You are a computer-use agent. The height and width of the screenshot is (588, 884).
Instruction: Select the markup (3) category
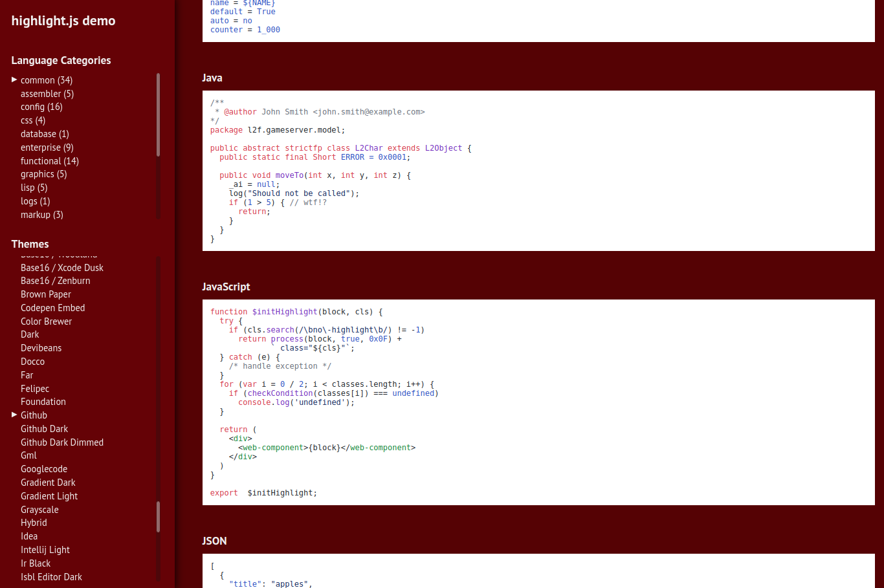41,215
